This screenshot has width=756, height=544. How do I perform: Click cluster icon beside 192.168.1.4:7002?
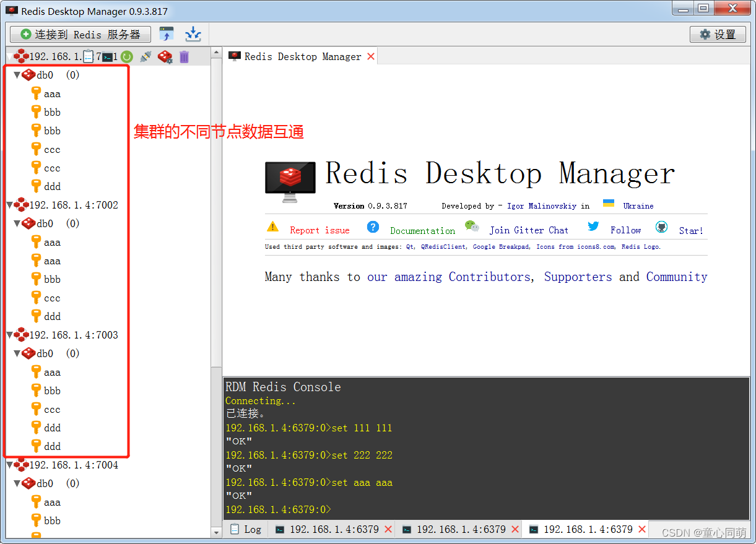coord(22,205)
